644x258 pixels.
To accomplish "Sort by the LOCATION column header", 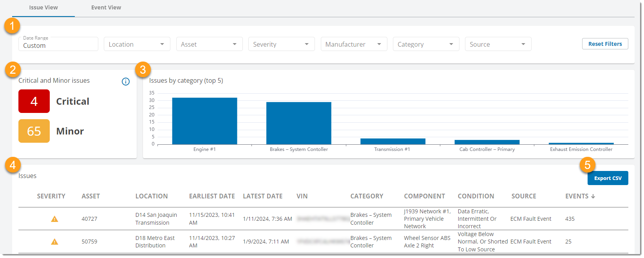I will (x=152, y=196).
